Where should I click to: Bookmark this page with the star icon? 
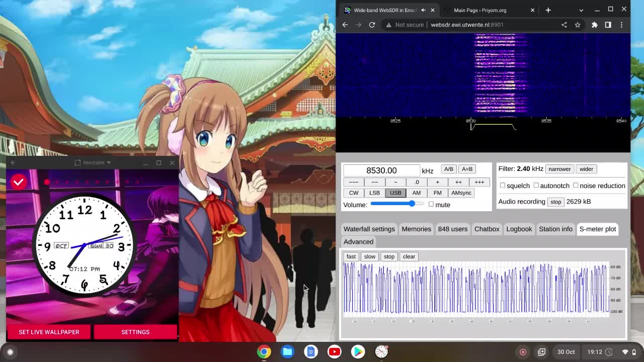pos(578,25)
